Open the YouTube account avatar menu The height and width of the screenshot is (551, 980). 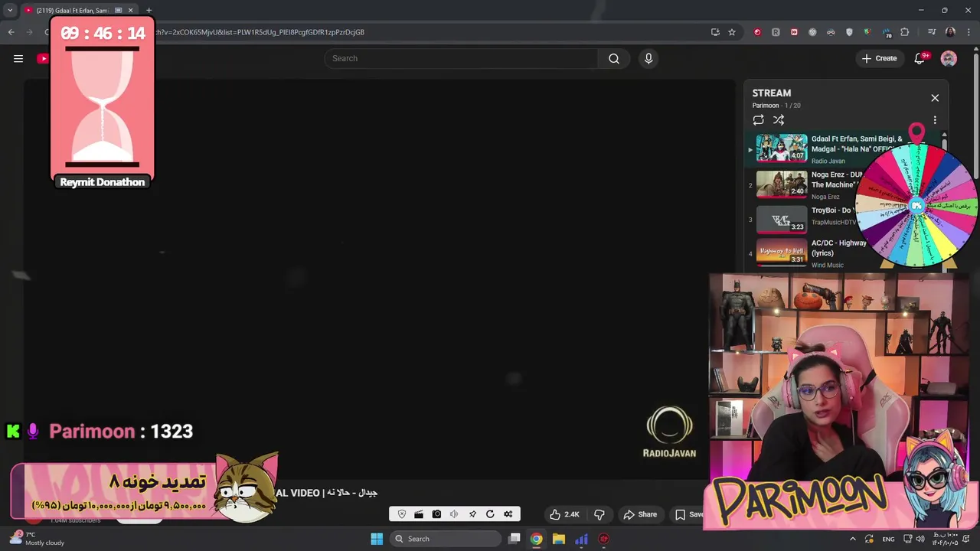949,58
